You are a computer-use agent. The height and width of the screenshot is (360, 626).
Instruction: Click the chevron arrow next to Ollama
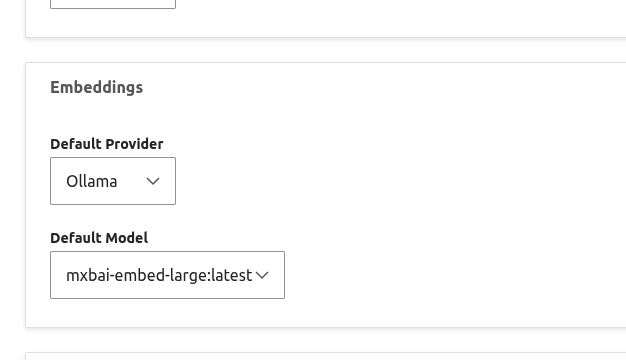[153, 181]
